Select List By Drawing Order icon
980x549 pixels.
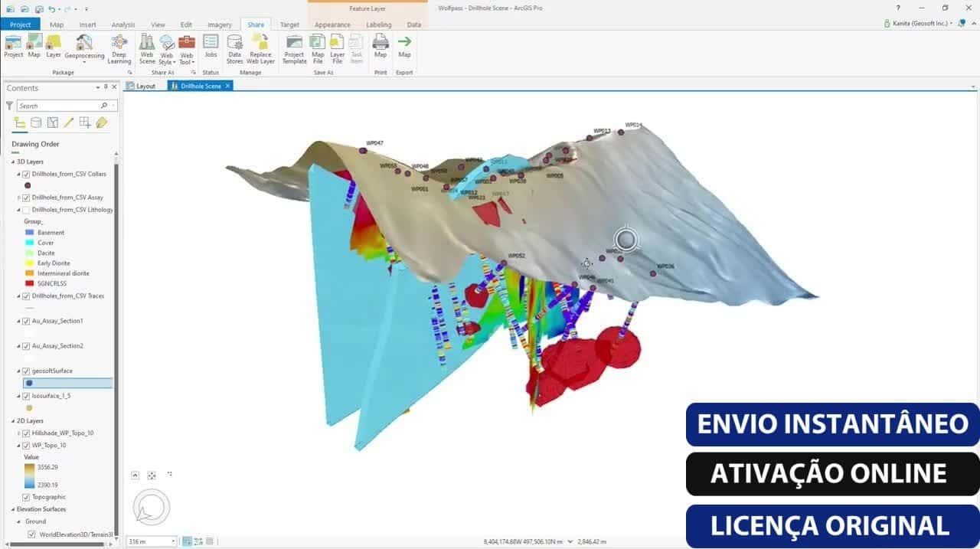click(20, 123)
